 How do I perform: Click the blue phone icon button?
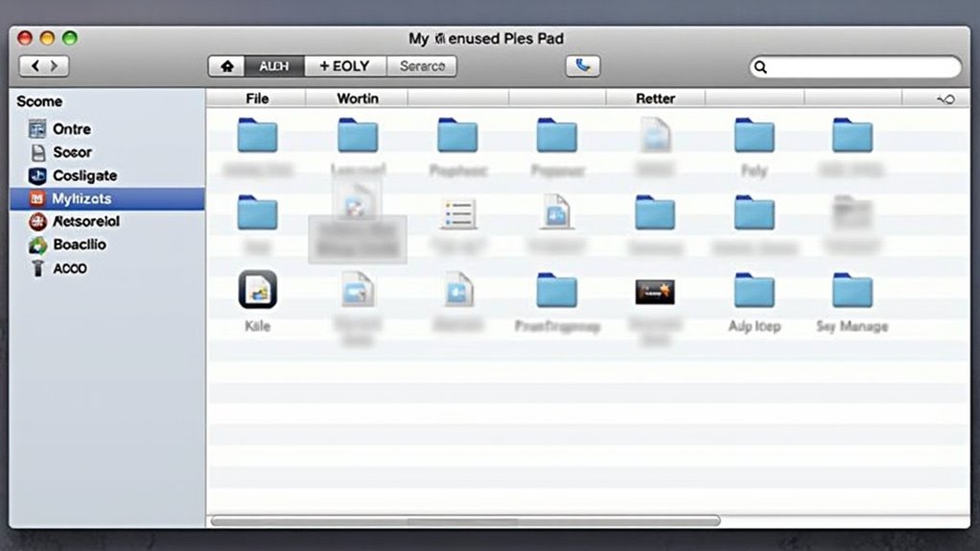coord(582,66)
